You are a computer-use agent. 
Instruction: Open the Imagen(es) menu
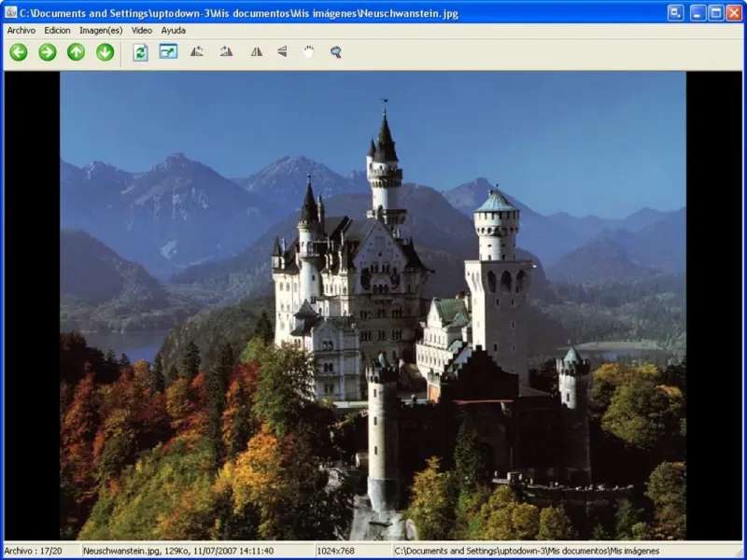coord(101,31)
